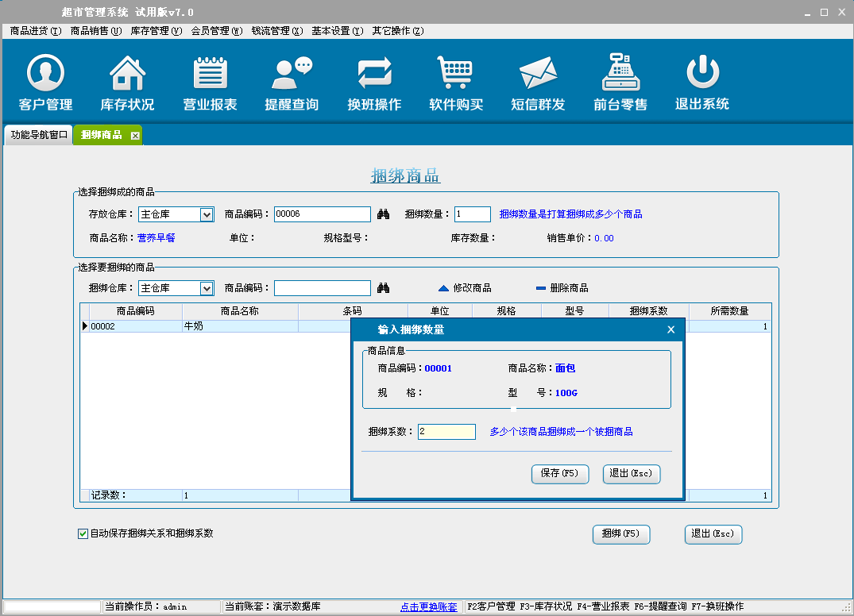
Task: Expand the 捆绑仓库 warehouse dropdown
Action: (207, 288)
